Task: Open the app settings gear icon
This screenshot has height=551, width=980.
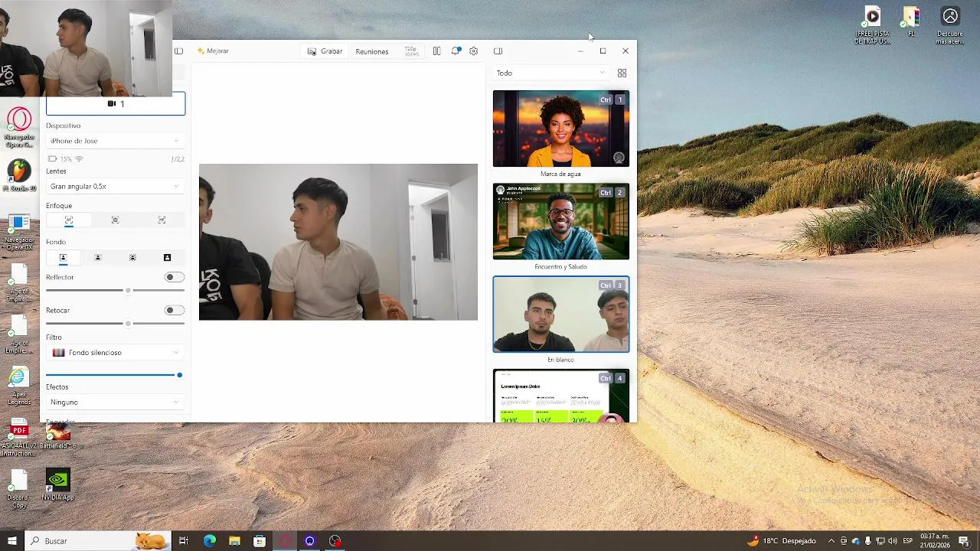Action: click(473, 51)
